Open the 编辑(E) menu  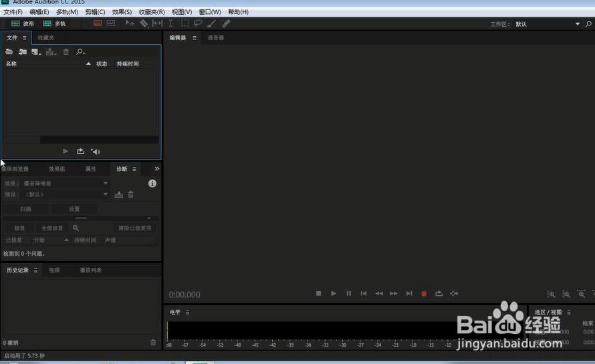pos(39,12)
